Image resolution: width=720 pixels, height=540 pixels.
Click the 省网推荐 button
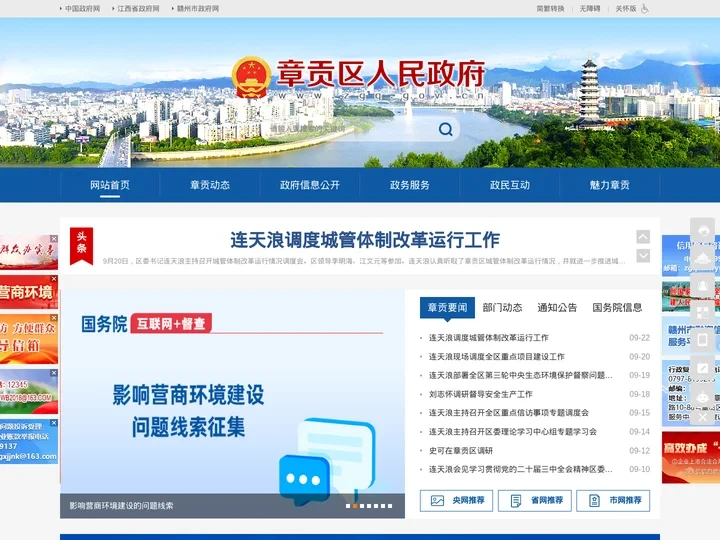coord(534,501)
